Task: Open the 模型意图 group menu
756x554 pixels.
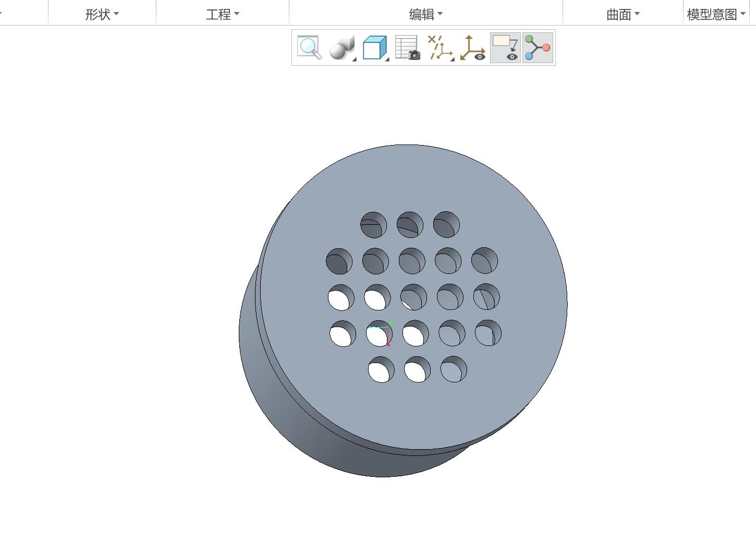Action: (x=716, y=14)
